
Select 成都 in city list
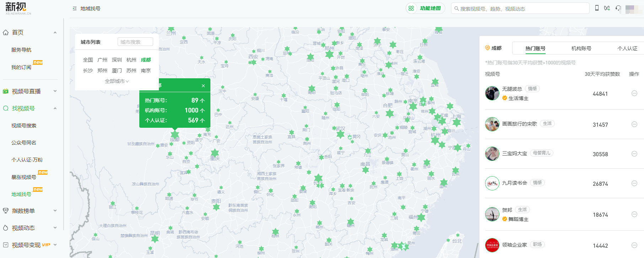coord(146,60)
